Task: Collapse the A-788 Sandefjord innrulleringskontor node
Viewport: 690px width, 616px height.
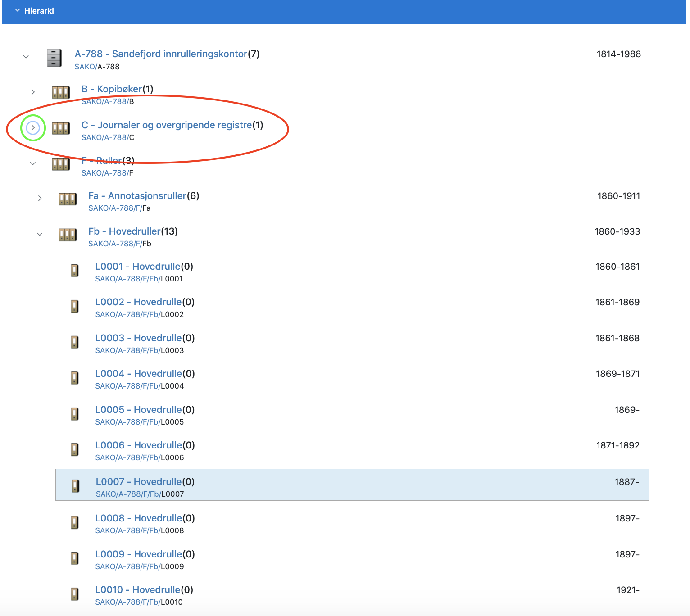Action: coord(26,57)
